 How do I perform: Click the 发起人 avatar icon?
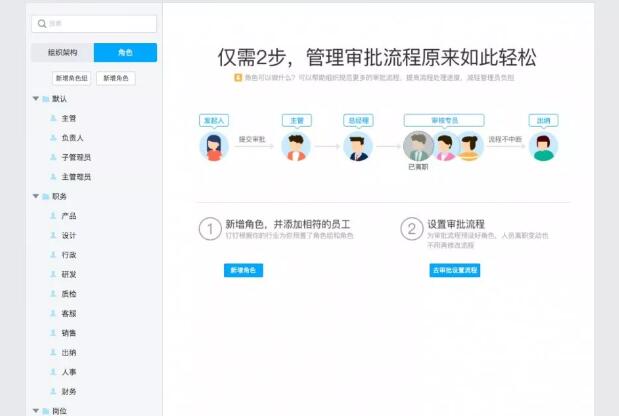(213, 147)
